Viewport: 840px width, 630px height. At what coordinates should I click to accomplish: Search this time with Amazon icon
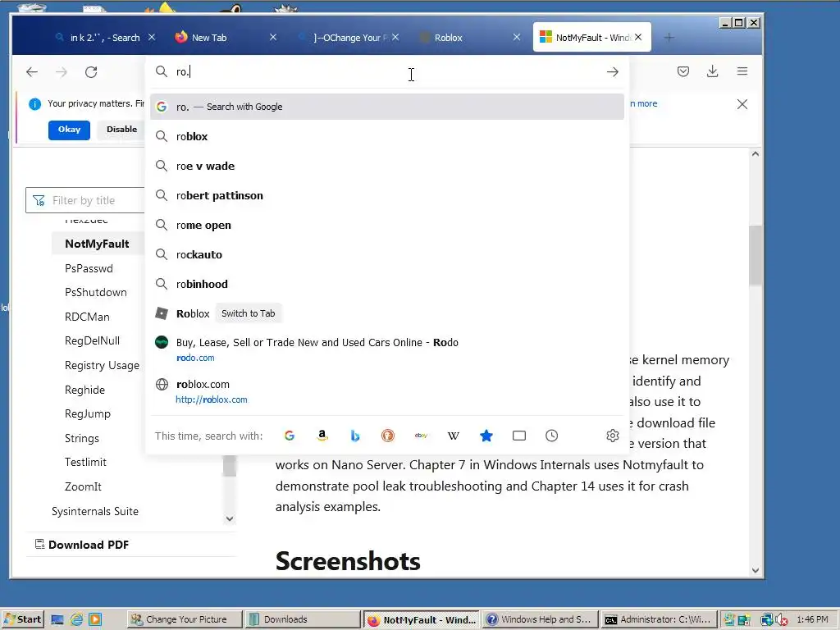click(x=322, y=436)
